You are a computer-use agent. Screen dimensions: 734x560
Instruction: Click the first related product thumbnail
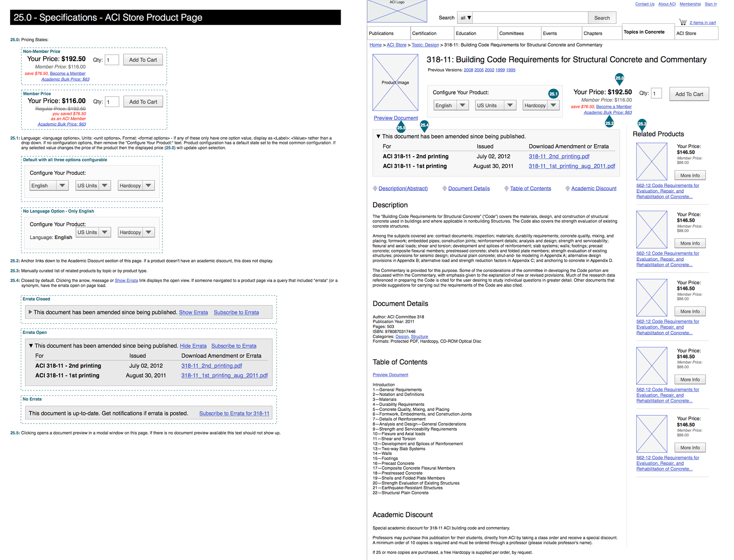point(652,161)
